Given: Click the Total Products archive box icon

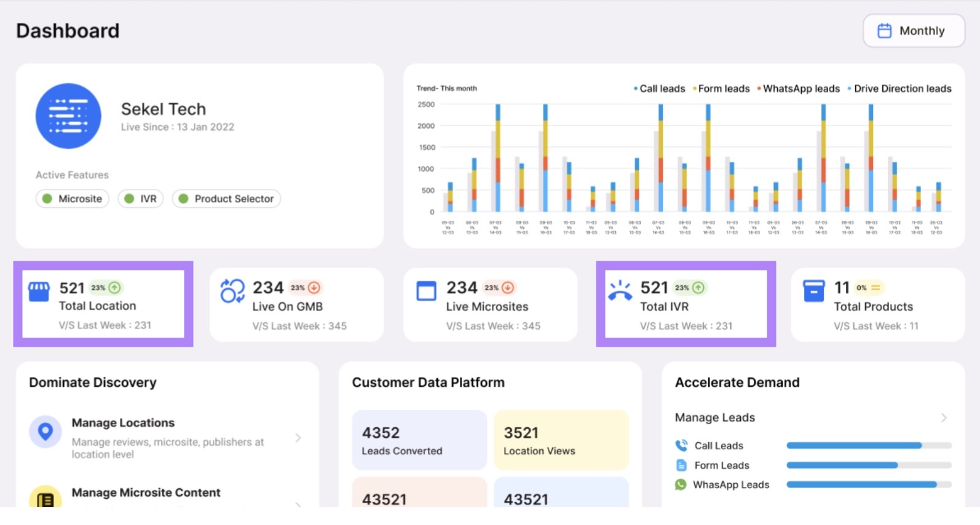Looking at the screenshot, I should pos(813,291).
